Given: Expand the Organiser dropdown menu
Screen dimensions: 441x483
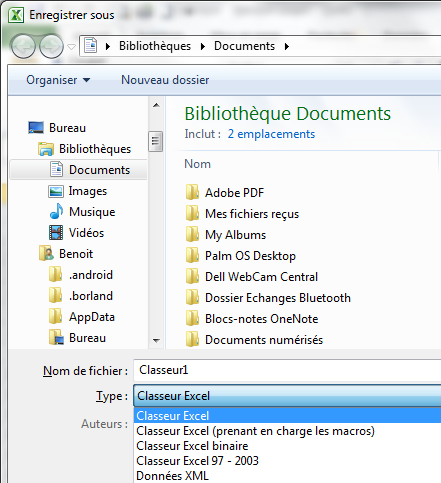Looking at the screenshot, I should tap(58, 80).
